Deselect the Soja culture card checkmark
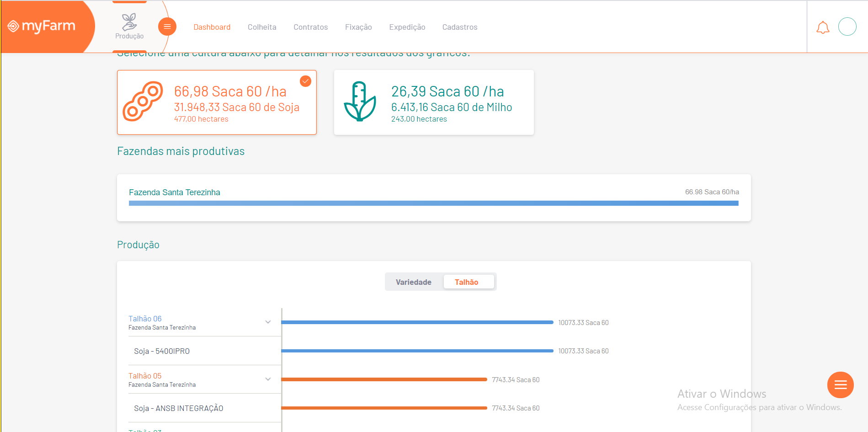Image resolution: width=868 pixels, height=432 pixels. tap(305, 81)
